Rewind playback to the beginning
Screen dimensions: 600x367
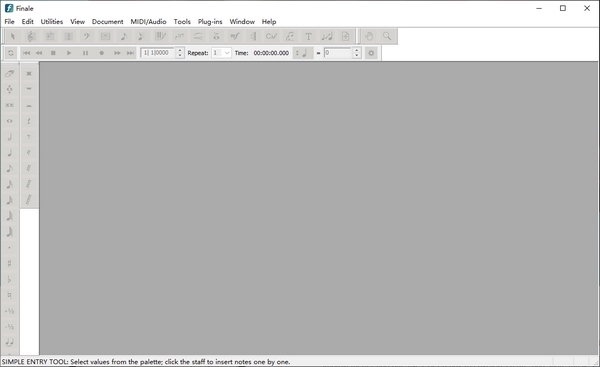[x=26, y=53]
